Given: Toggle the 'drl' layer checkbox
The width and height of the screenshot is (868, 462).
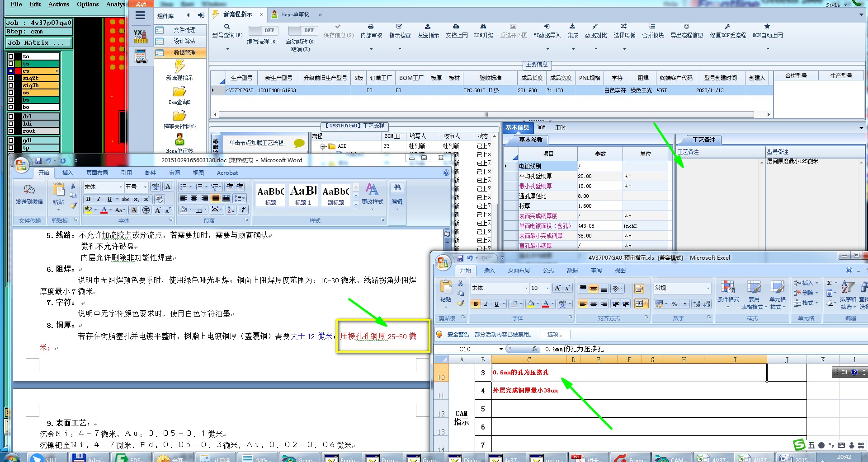Looking at the screenshot, I should (x=11, y=117).
